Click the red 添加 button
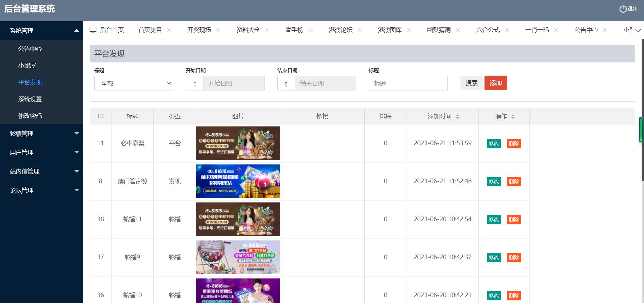Screen dimensions: 644x303 point(496,83)
